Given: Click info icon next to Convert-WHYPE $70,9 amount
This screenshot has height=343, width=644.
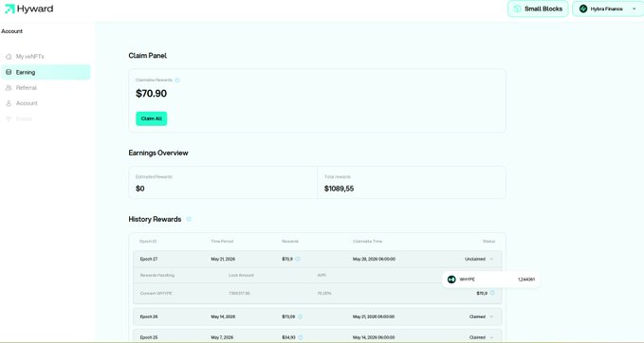Looking at the screenshot, I should (x=492, y=293).
